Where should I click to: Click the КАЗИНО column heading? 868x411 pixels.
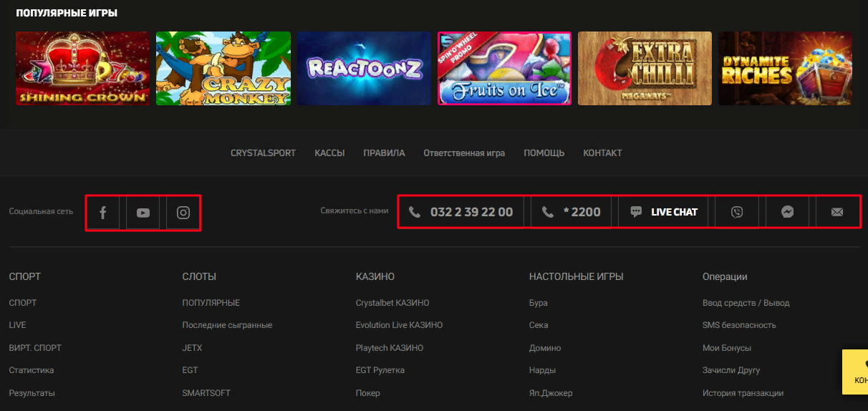click(x=375, y=276)
